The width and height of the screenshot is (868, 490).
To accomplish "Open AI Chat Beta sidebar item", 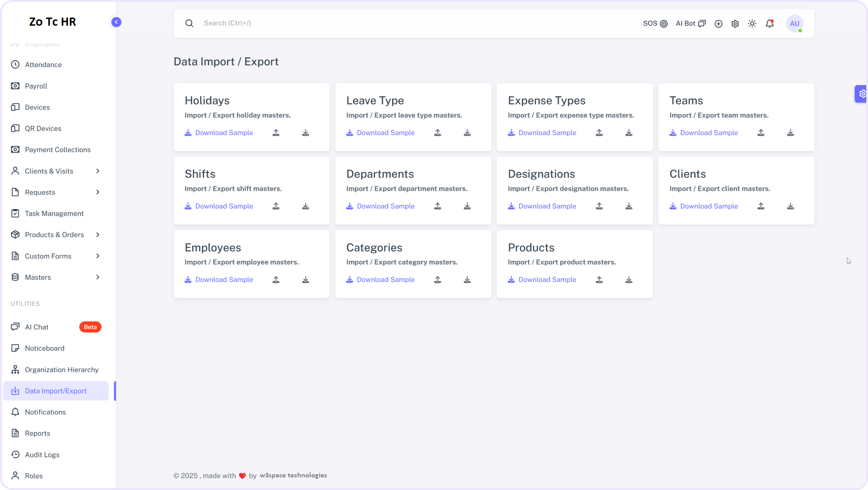I will [x=56, y=327].
